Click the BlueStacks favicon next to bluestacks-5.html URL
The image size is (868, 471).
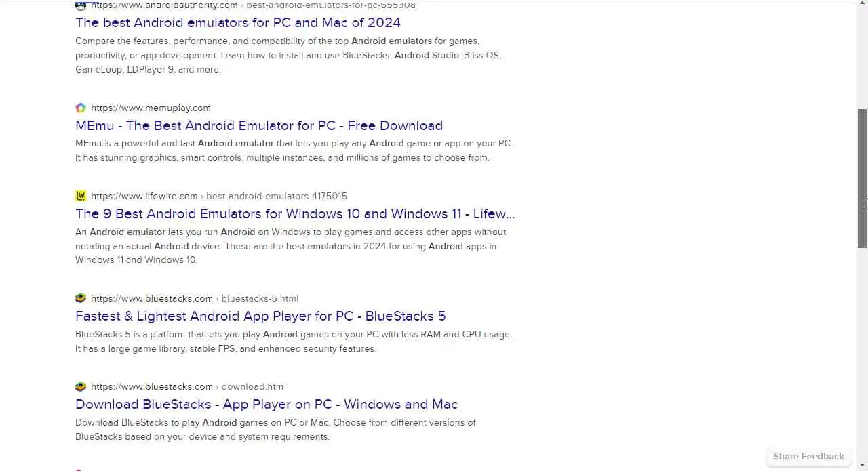[x=81, y=298]
